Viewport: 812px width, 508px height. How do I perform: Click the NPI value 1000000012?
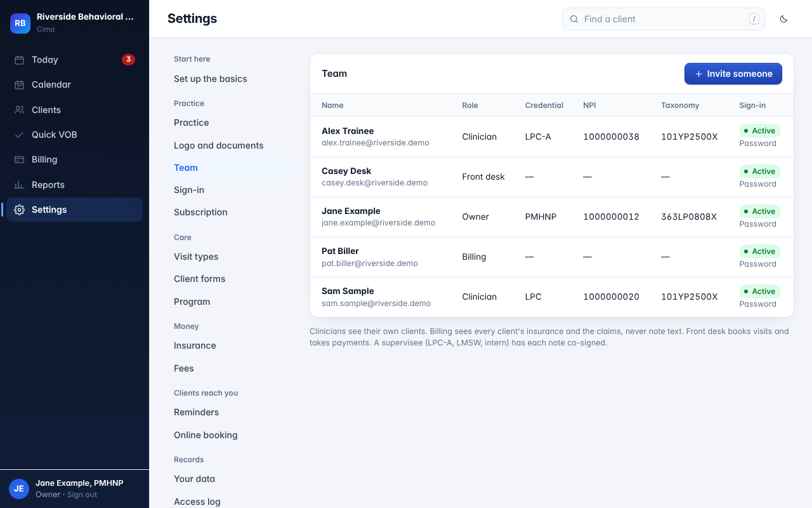click(x=611, y=217)
